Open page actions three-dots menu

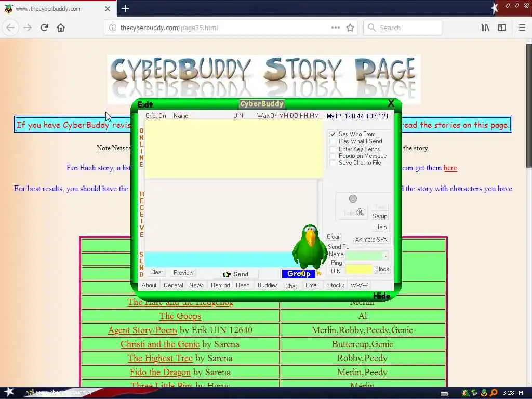point(335,28)
